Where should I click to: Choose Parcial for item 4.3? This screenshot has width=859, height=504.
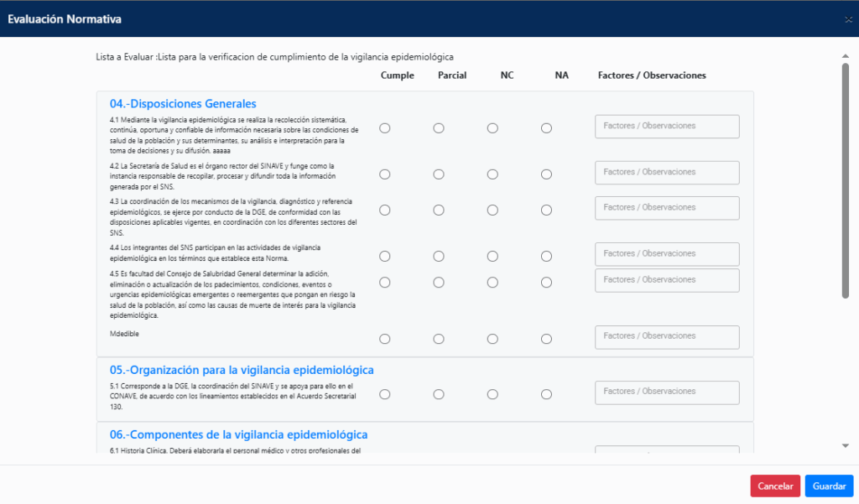(x=439, y=210)
